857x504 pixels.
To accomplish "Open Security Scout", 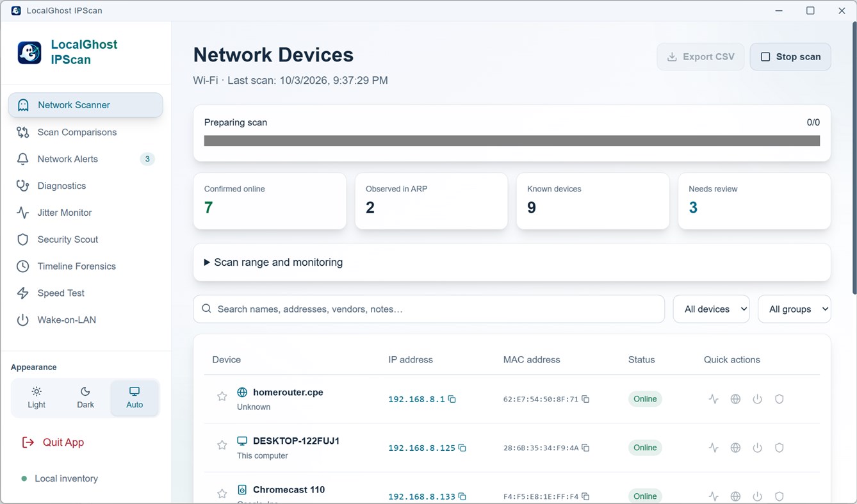I will pos(85,240).
